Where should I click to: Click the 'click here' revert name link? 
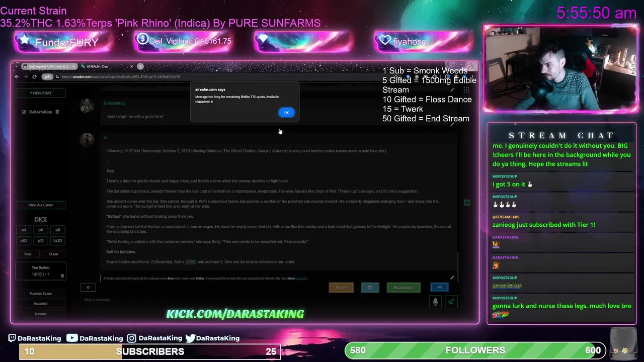(301, 279)
